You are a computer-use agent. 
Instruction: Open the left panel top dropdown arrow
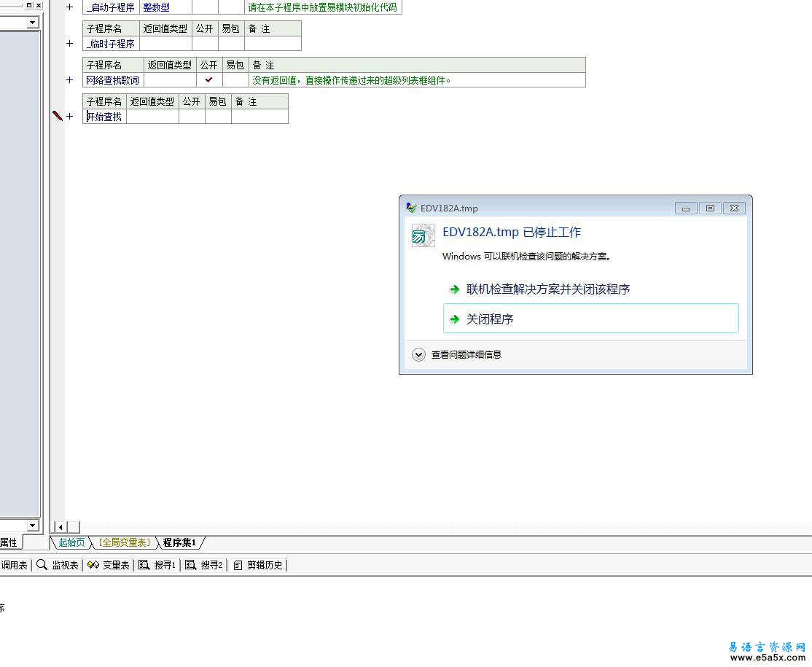33,23
